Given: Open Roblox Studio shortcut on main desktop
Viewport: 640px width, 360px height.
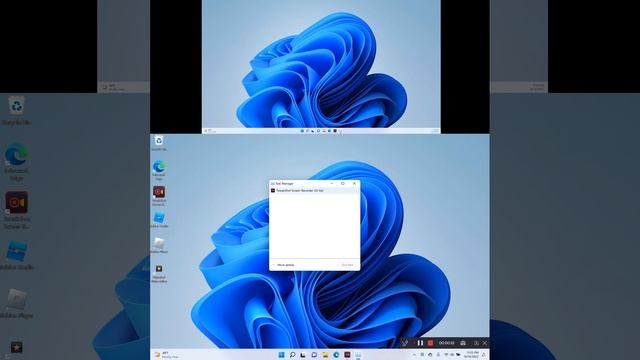Looking at the screenshot, I should [x=159, y=220].
